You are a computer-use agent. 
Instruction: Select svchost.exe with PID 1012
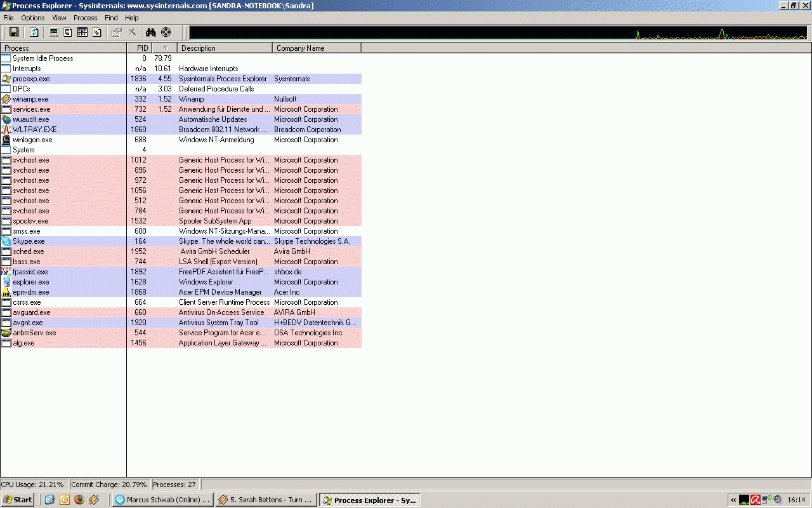[x=181, y=160]
